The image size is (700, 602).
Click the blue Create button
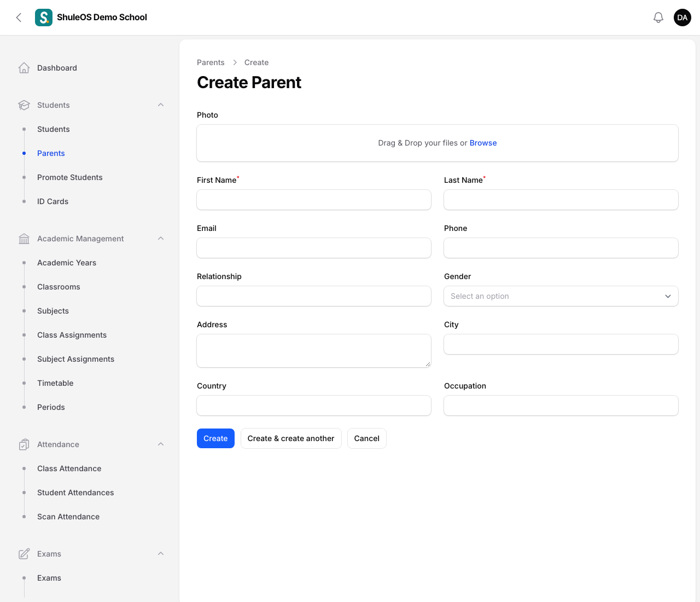215,438
